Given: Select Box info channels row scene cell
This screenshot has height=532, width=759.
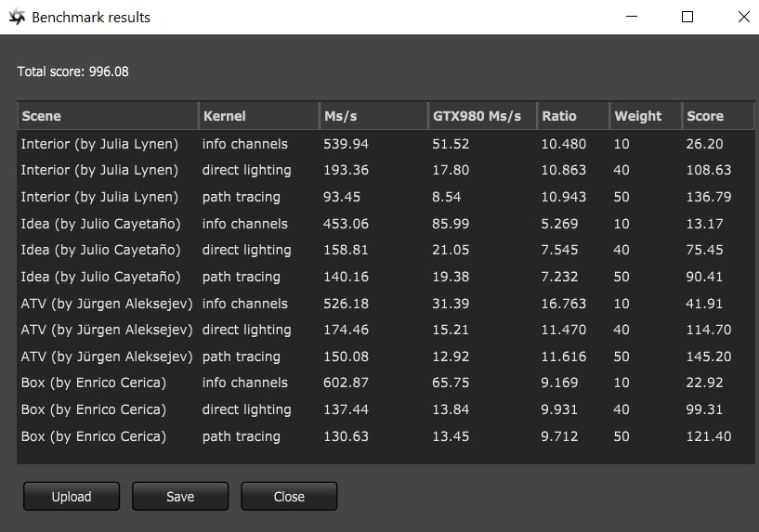Looking at the screenshot, I should [x=94, y=383].
